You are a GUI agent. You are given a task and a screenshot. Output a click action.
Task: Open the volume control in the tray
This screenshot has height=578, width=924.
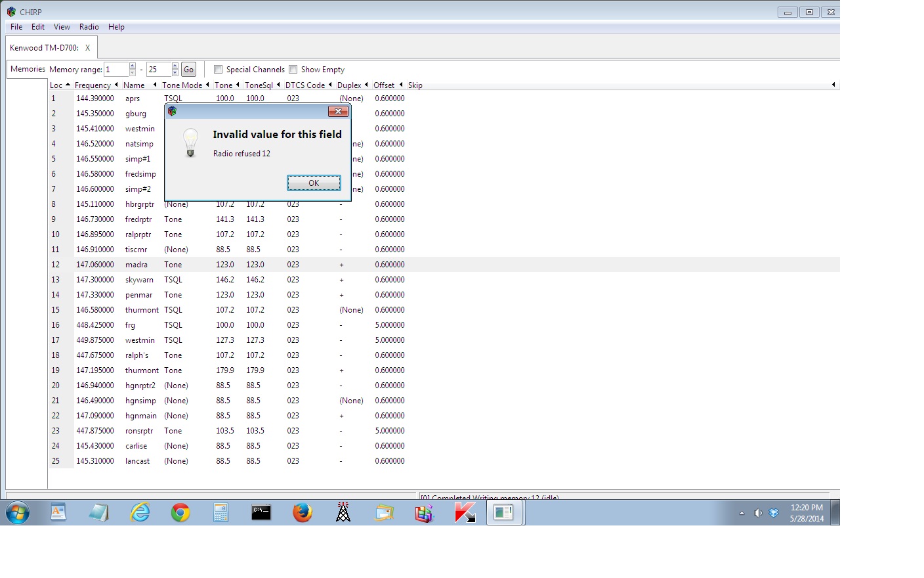(758, 513)
